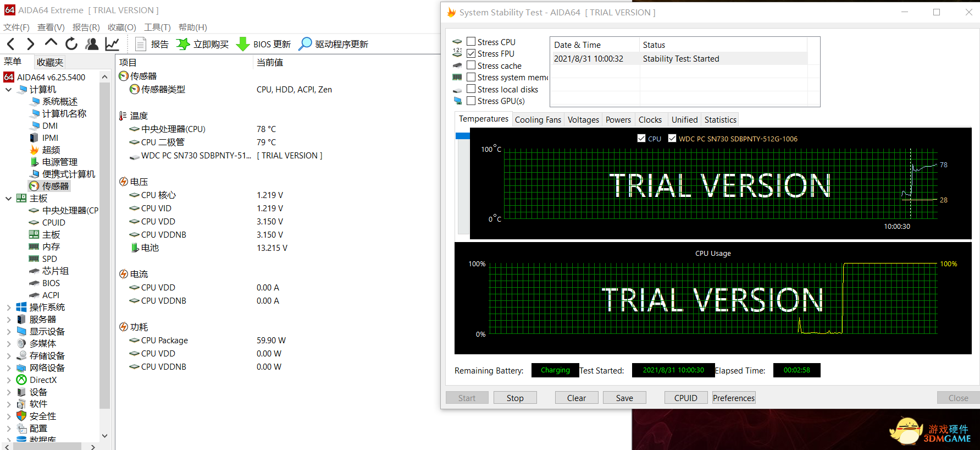Select 系统概述 in the tree
Screen dimensions: 980x450
pos(60,102)
